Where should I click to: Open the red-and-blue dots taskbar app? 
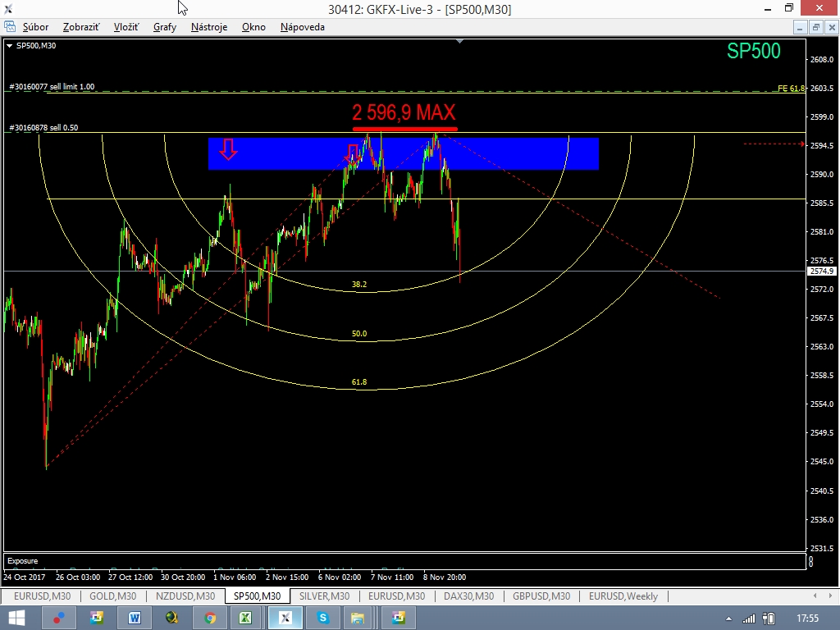point(58,619)
